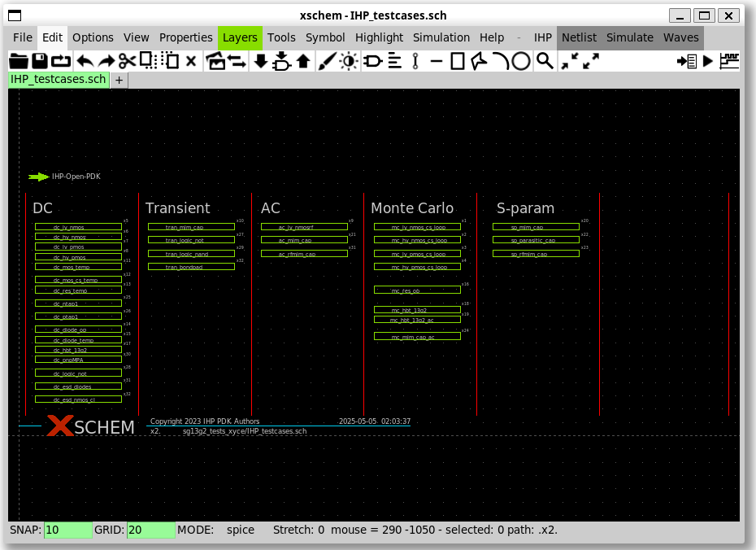Open the waveform viewer toolbar icon
This screenshot has width=756, height=550.
coord(729,61)
